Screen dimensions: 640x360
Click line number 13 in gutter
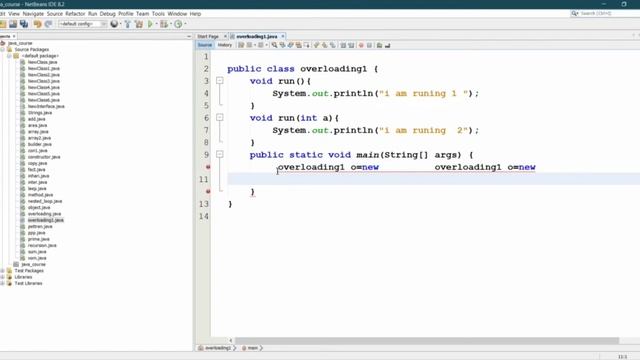204,204
